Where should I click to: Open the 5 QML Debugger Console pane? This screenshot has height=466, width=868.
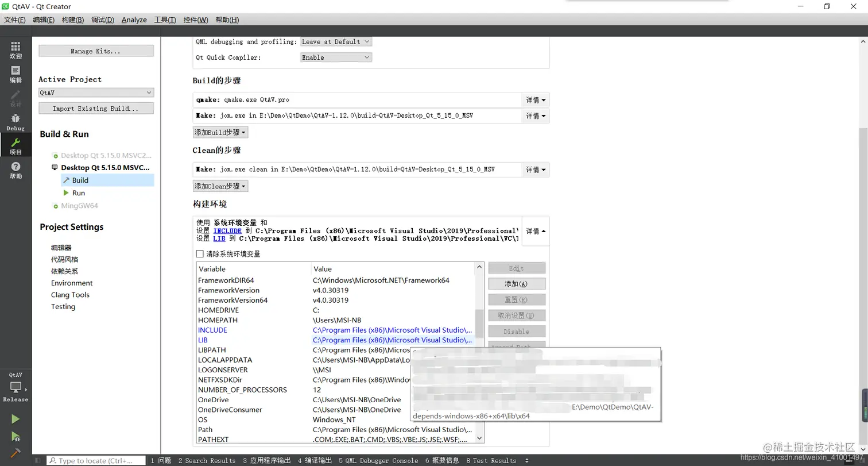pyautogui.click(x=378, y=460)
